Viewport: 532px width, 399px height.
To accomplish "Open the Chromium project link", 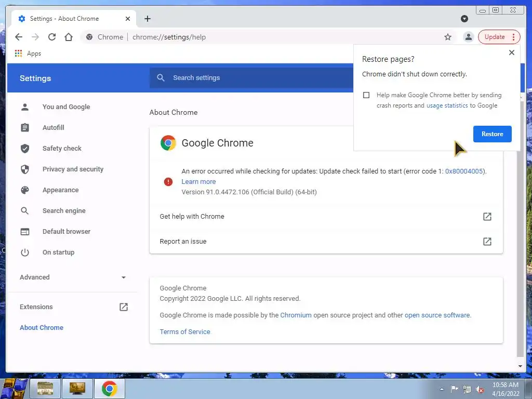I will [x=296, y=315].
